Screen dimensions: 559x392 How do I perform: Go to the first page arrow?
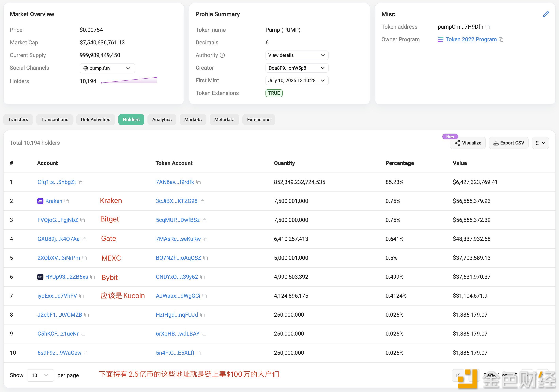(458, 375)
